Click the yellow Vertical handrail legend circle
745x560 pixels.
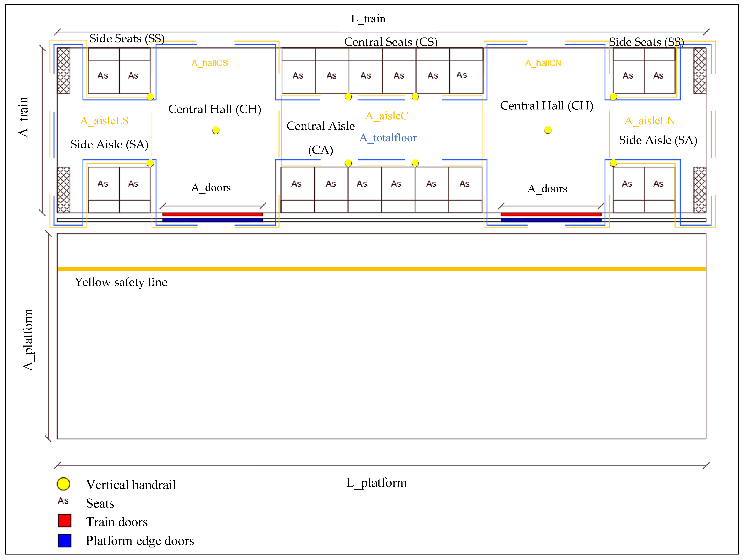pos(63,484)
